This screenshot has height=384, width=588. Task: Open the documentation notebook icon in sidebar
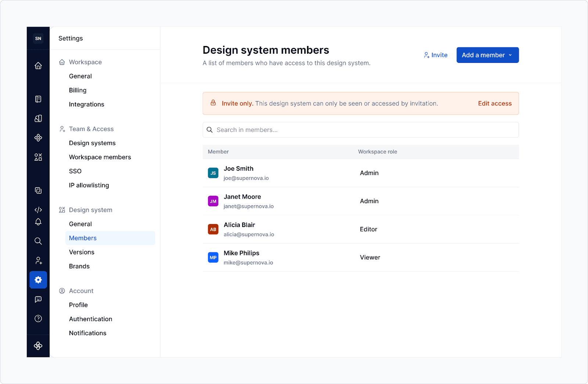point(38,99)
